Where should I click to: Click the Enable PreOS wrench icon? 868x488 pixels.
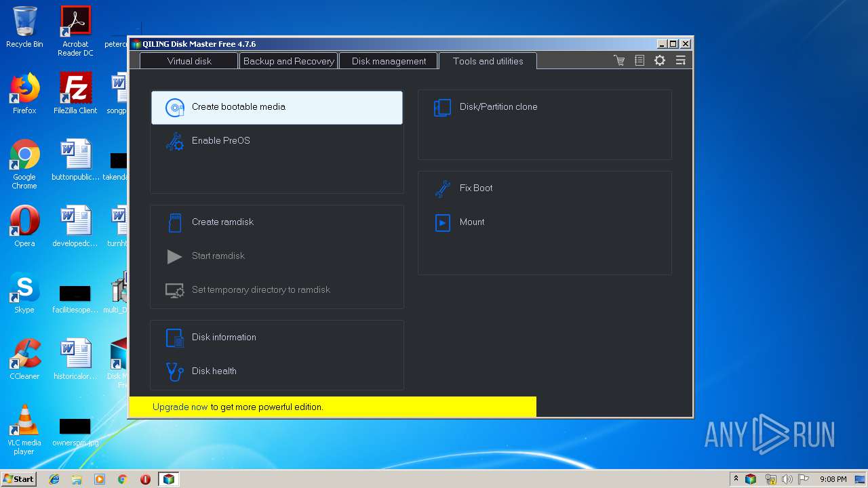[175, 141]
